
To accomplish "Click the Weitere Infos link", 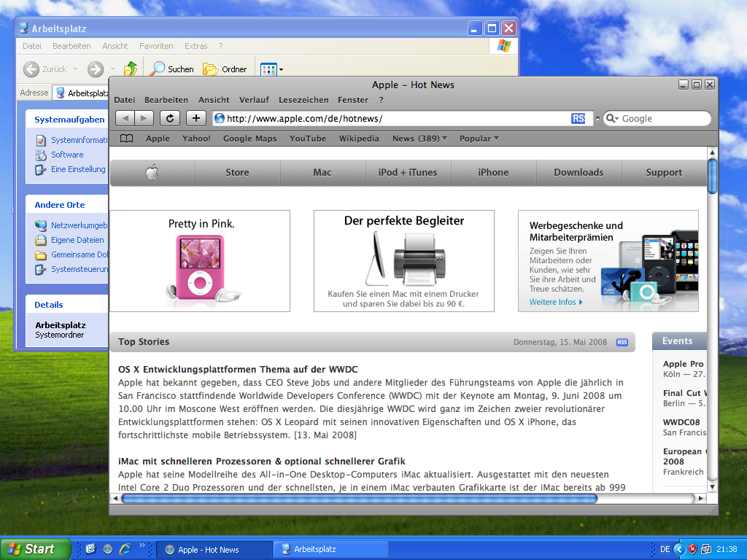I will pyautogui.click(x=555, y=302).
